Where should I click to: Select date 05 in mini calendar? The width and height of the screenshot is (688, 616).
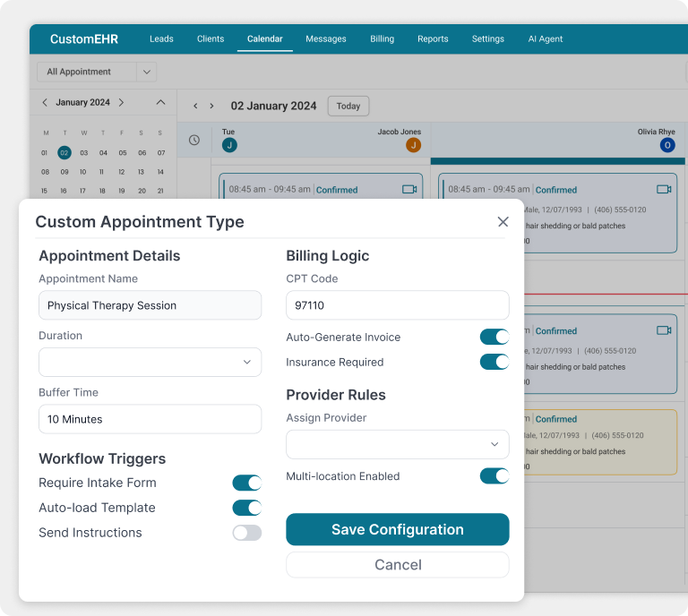(x=123, y=153)
